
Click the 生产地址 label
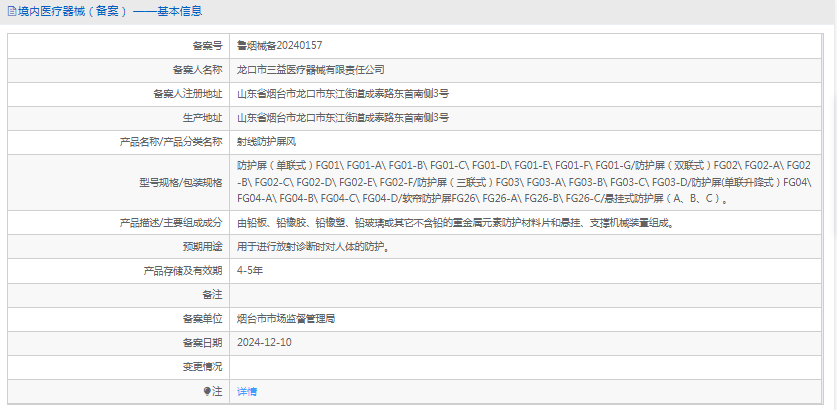click(x=202, y=118)
